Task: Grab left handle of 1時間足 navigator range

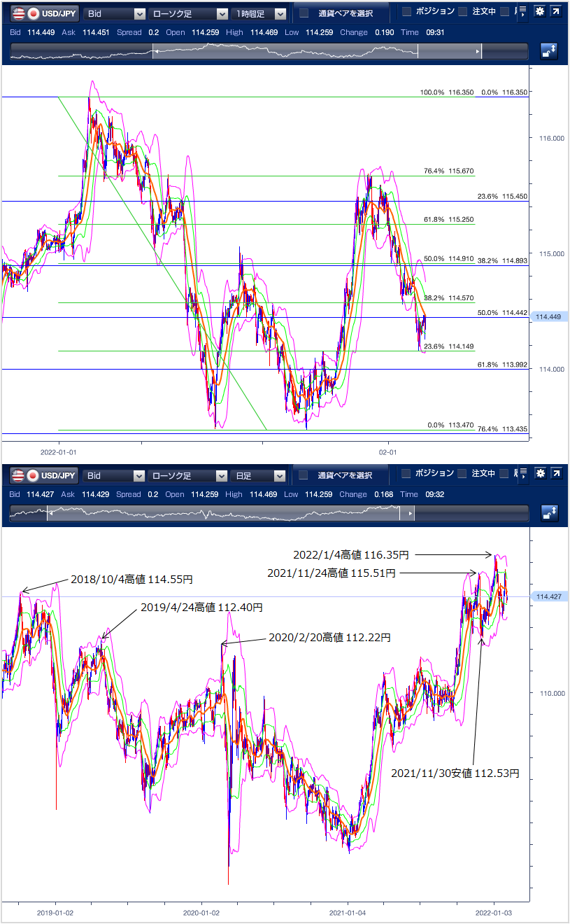Action: tap(152, 52)
